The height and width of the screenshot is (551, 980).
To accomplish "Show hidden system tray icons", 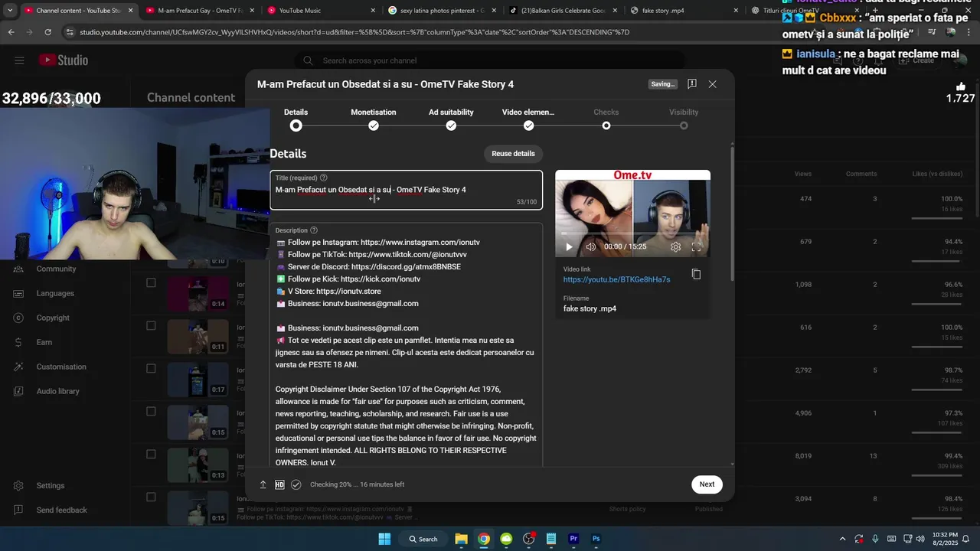I will [x=843, y=539].
